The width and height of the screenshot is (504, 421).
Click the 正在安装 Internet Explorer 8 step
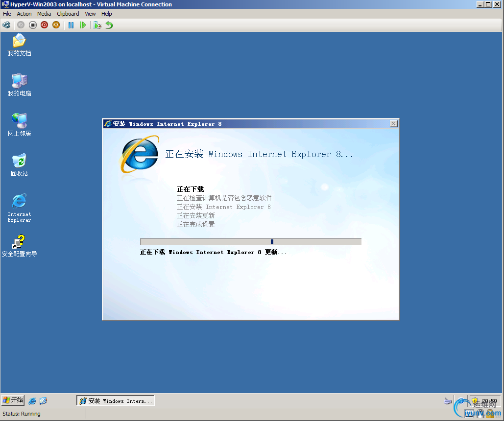click(224, 207)
